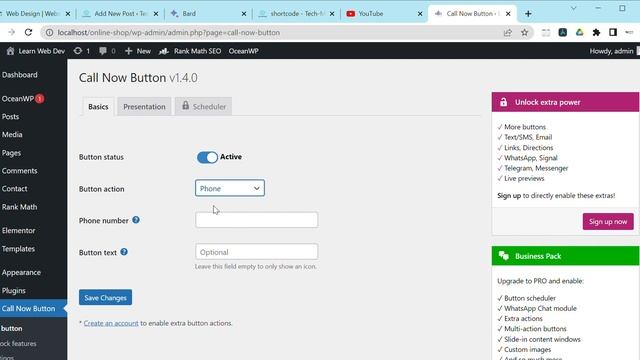Close the shortcode Tech tab
Screen dimensions: 640x360
332,13
